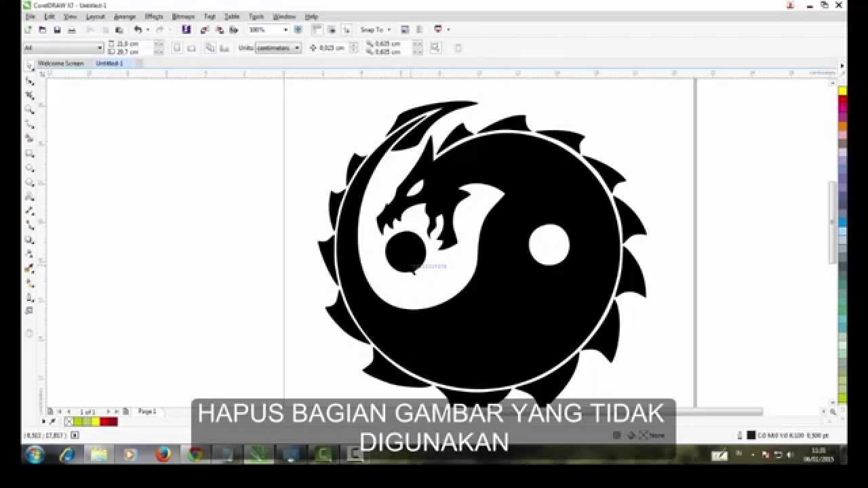The image size is (868, 488).
Task: Toggle the All Pages layout button
Action: pyautogui.click(x=210, y=48)
